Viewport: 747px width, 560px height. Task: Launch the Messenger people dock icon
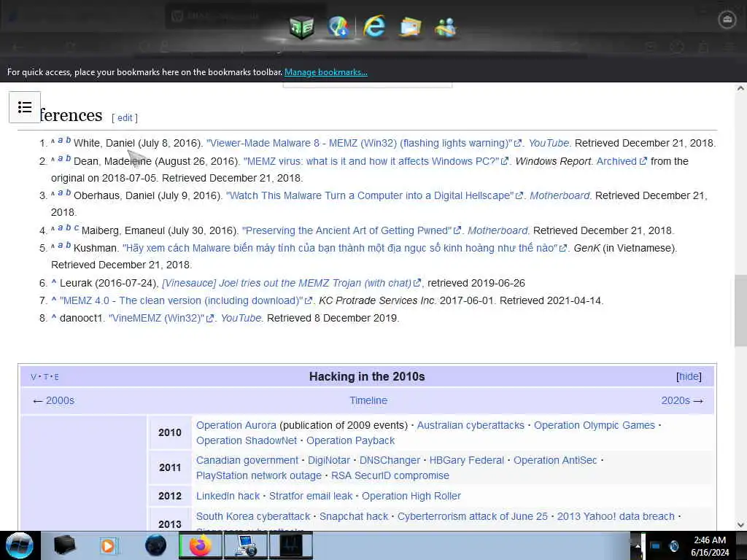click(x=446, y=28)
